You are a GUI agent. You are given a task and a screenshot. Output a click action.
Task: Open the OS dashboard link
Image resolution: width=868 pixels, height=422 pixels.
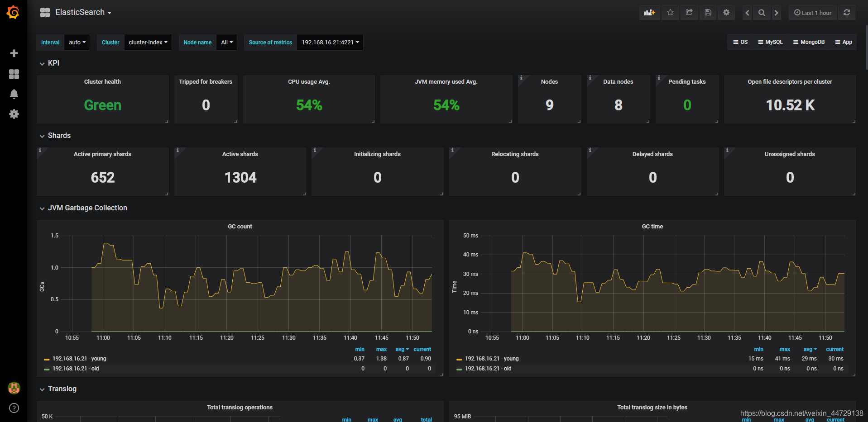pyautogui.click(x=740, y=42)
